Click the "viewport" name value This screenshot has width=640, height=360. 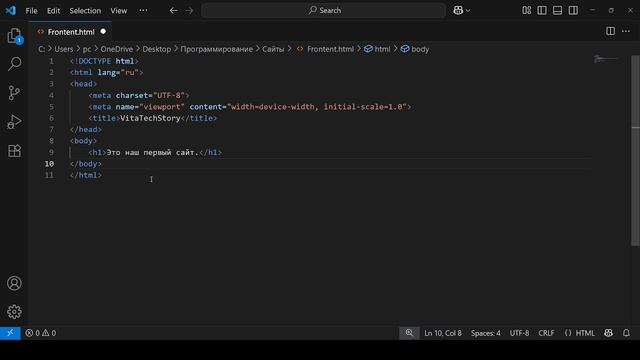162,107
